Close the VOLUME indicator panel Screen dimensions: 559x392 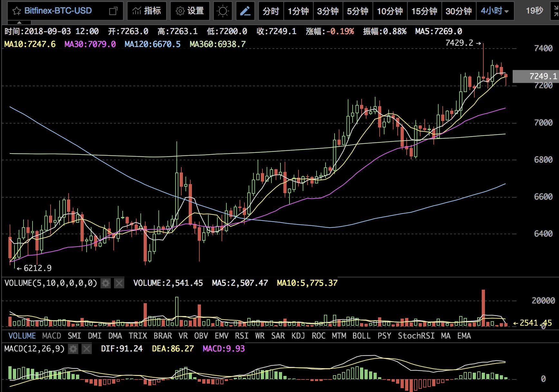119,283
